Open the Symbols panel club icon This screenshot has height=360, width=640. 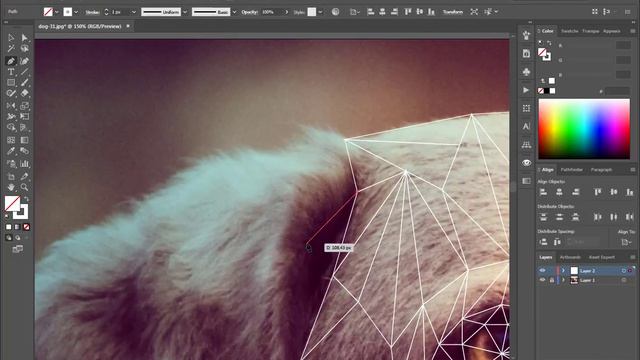tap(526, 72)
